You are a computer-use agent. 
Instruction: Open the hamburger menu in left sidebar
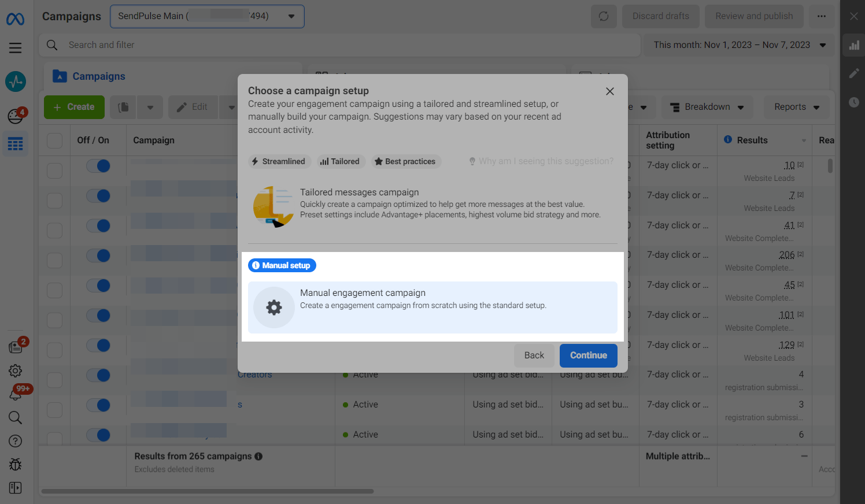pos(16,48)
